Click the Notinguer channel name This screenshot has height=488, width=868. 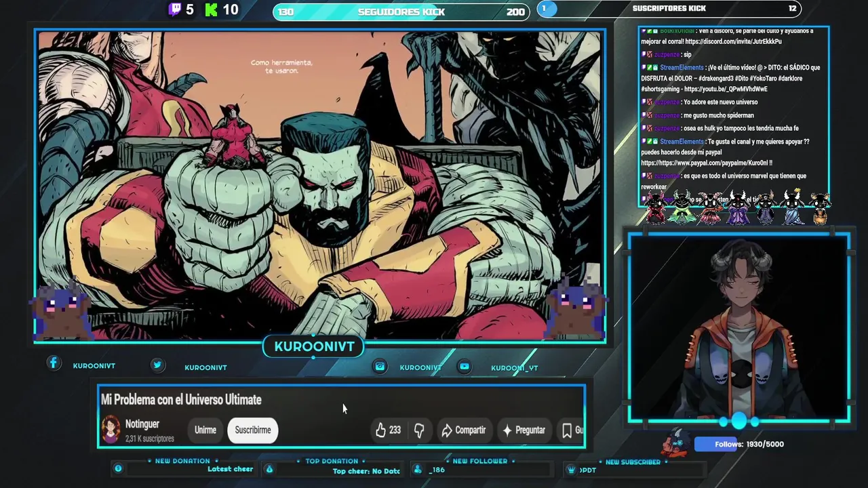142,424
